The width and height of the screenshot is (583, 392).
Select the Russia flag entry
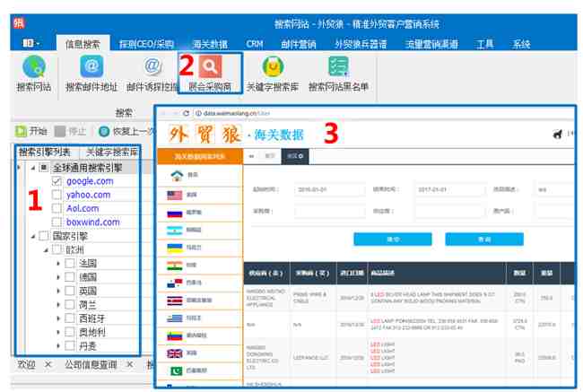pyautogui.click(x=200, y=213)
